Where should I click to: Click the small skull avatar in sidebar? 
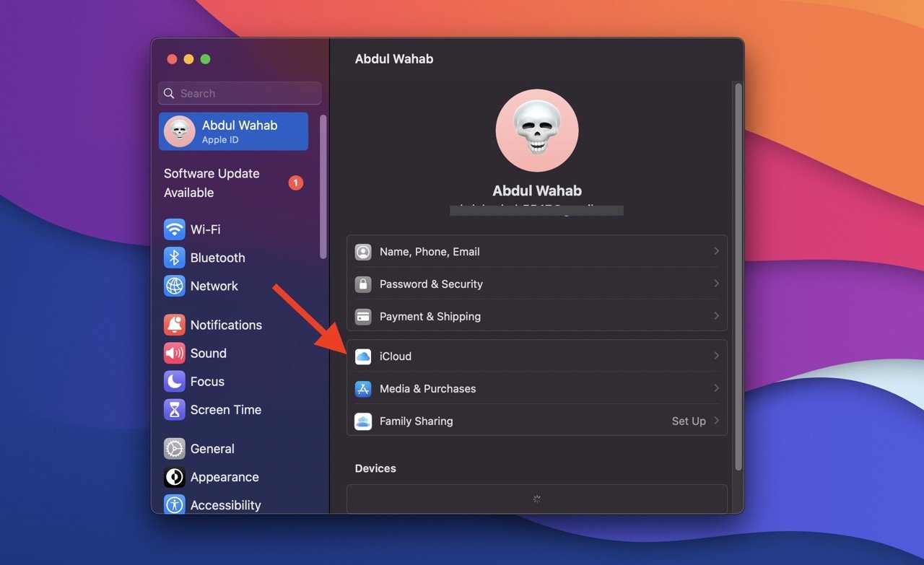click(180, 131)
